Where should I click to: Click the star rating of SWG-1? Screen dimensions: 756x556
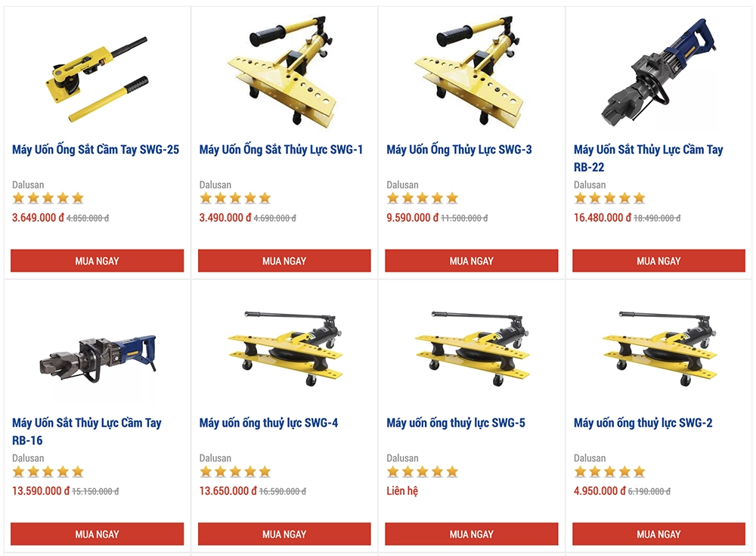pyautogui.click(x=235, y=198)
